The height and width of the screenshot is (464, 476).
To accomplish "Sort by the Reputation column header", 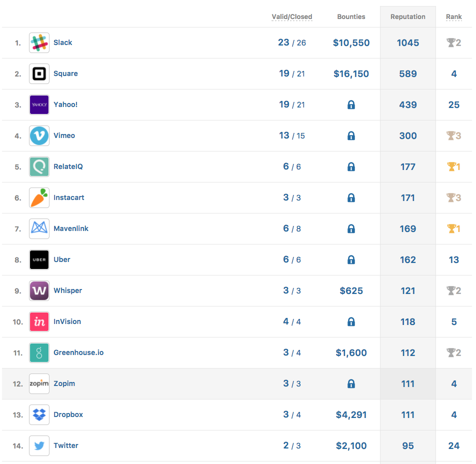I will (x=407, y=17).
